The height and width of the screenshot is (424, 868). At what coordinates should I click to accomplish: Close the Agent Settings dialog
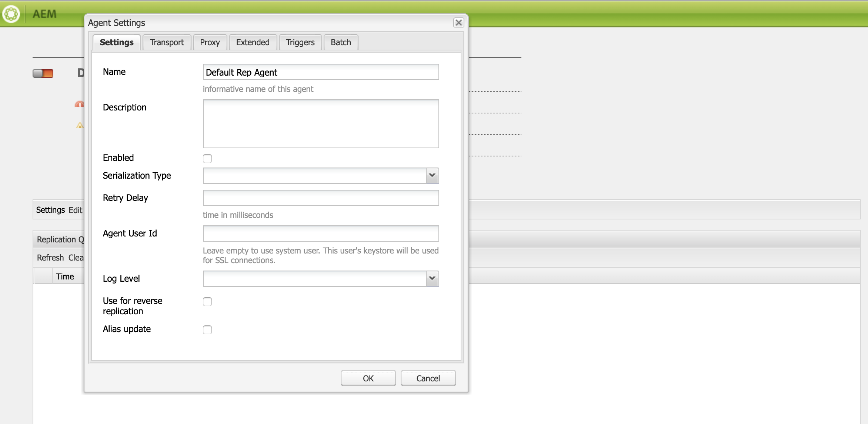pos(458,23)
